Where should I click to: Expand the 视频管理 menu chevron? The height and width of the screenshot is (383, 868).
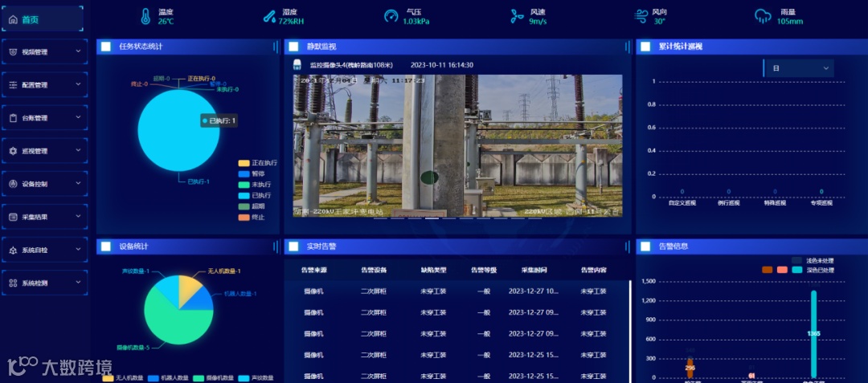[78, 51]
